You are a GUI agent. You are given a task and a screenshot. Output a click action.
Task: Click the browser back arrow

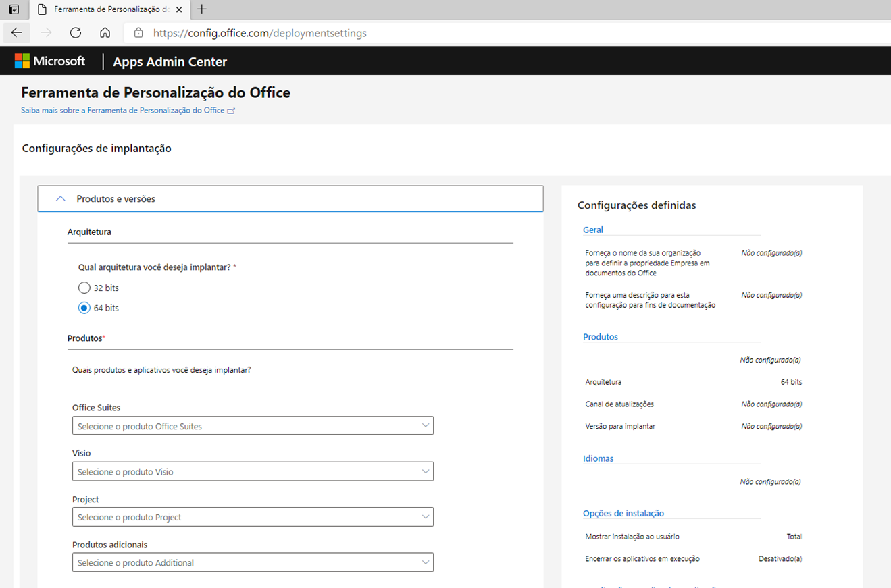tap(17, 32)
